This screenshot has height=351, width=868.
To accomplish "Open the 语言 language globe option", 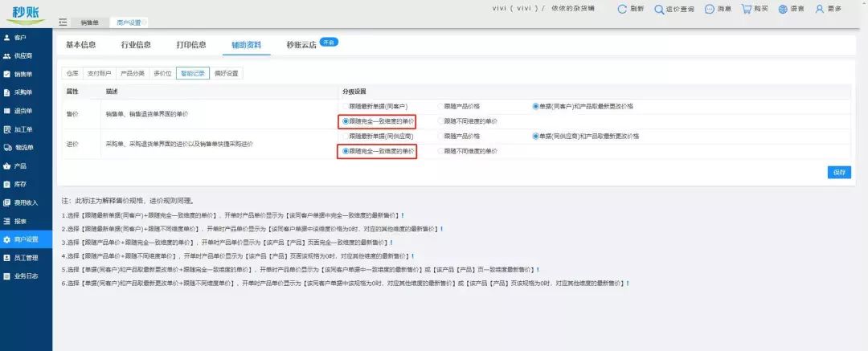I will 791,9.
